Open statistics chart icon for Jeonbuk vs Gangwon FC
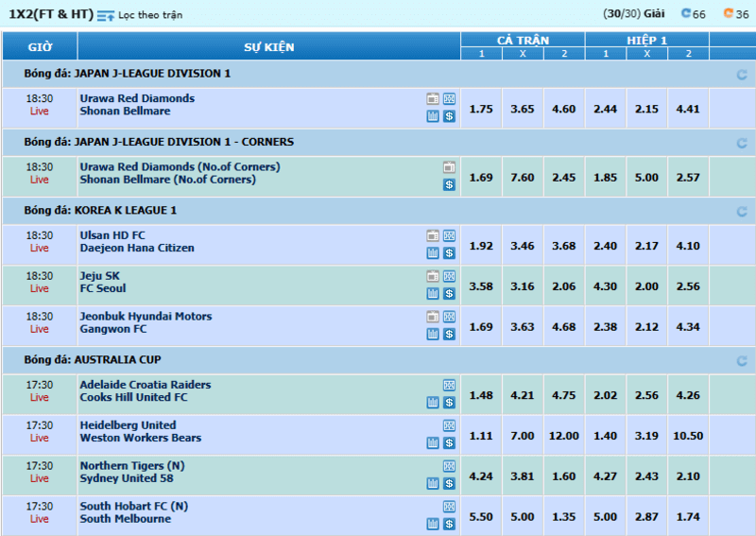The image size is (756, 536). coord(433,334)
